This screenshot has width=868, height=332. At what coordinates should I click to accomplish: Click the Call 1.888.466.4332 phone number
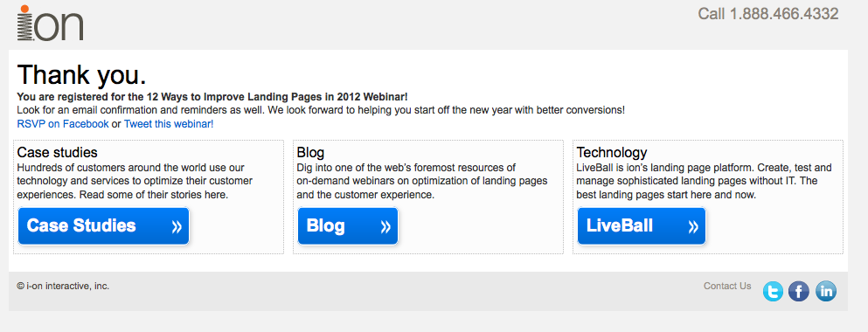[x=768, y=14]
